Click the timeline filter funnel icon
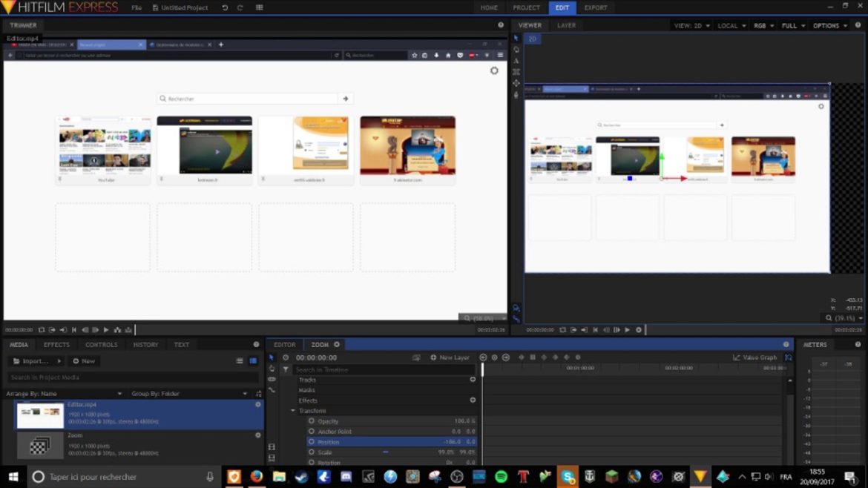 point(286,369)
